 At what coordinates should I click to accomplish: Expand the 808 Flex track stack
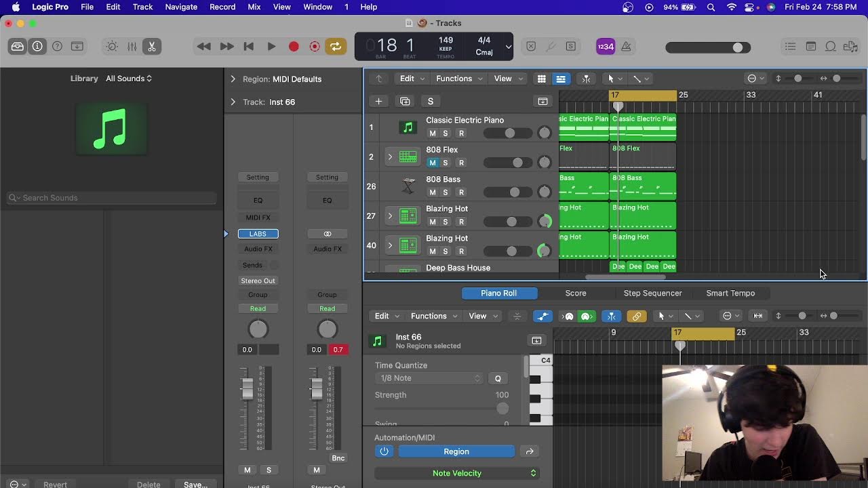click(390, 157)
